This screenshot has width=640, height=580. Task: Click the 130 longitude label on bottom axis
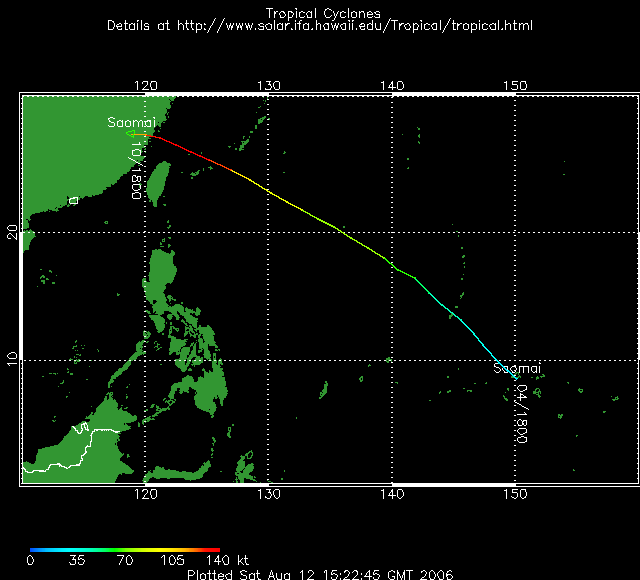269,494
